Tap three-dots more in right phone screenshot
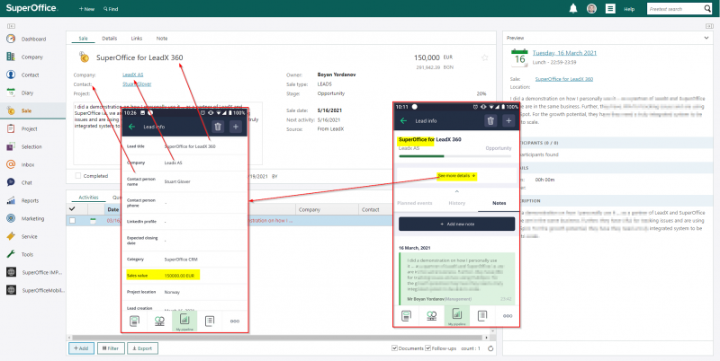Viewport: 720px width, 361px height. coord(507,316)
